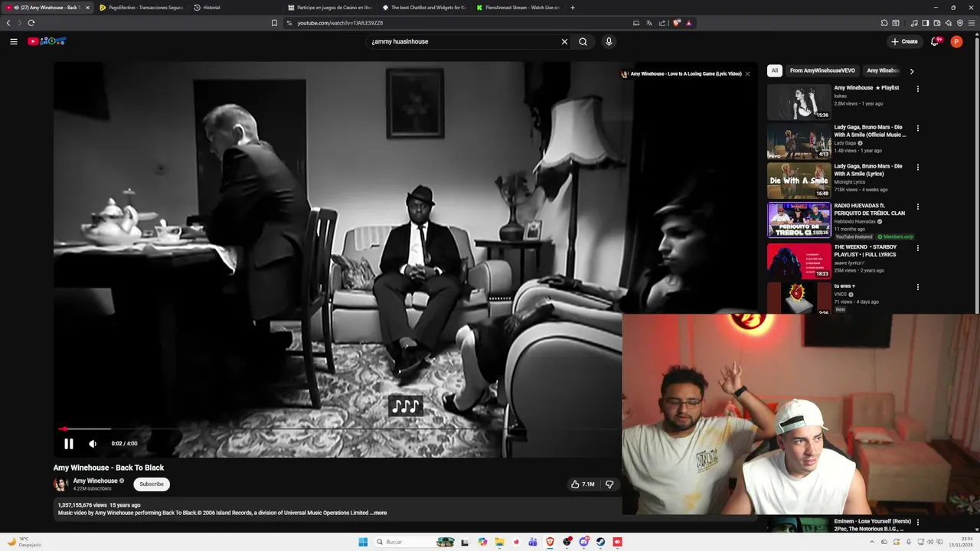Open Brave playlist music icon
The width and height of the screenshot is (980, 551).
coord(913,23)
